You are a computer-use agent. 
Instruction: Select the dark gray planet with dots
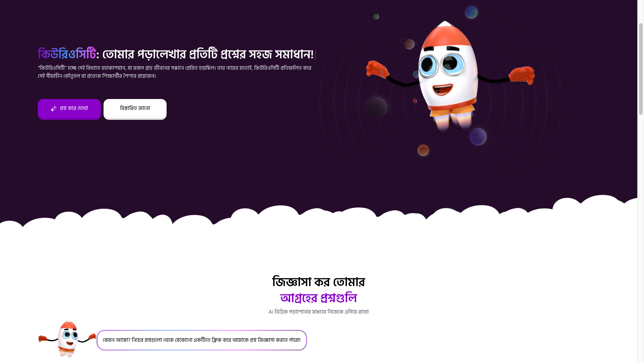point(377,107)
